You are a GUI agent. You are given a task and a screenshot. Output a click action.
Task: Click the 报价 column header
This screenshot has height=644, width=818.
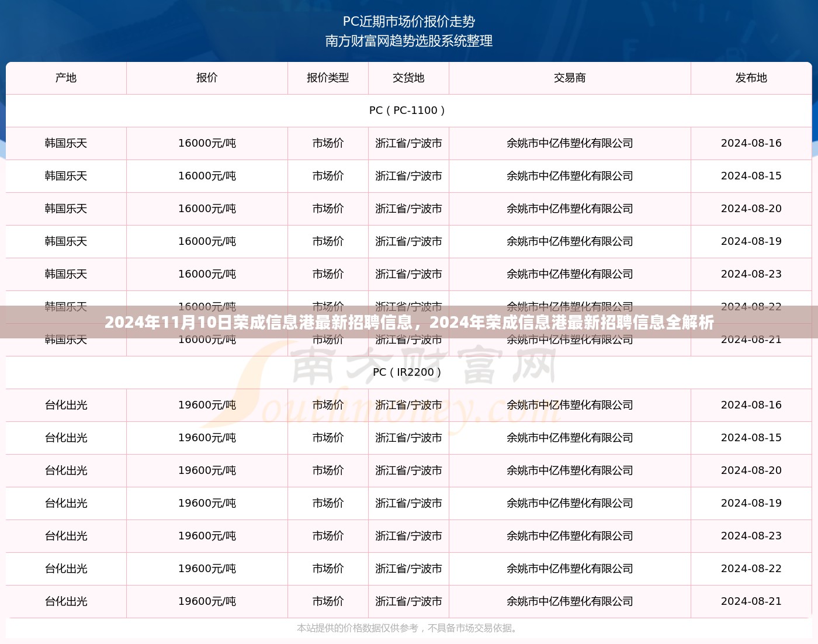coord(207,78)
